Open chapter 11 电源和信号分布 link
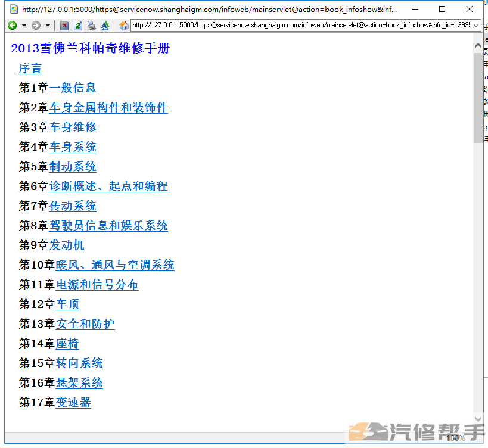The width and height of the screenshot is (488, 448). tap(97, 285)
